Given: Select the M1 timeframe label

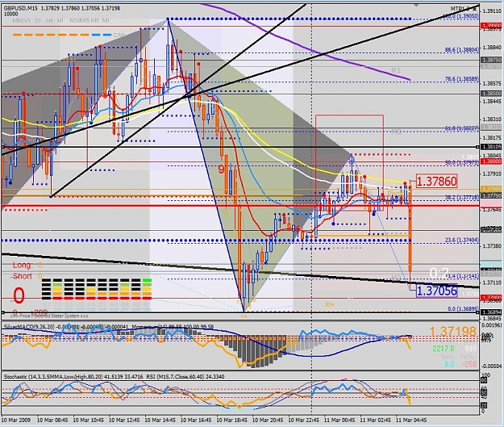Looking at the screenshot, I should [x=106, y=20].
